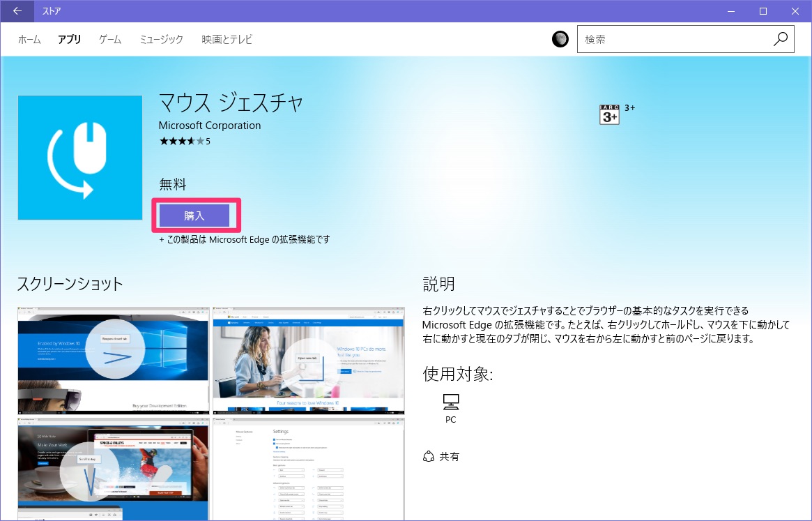Click the スクリーンショット heading

point(70,284)
